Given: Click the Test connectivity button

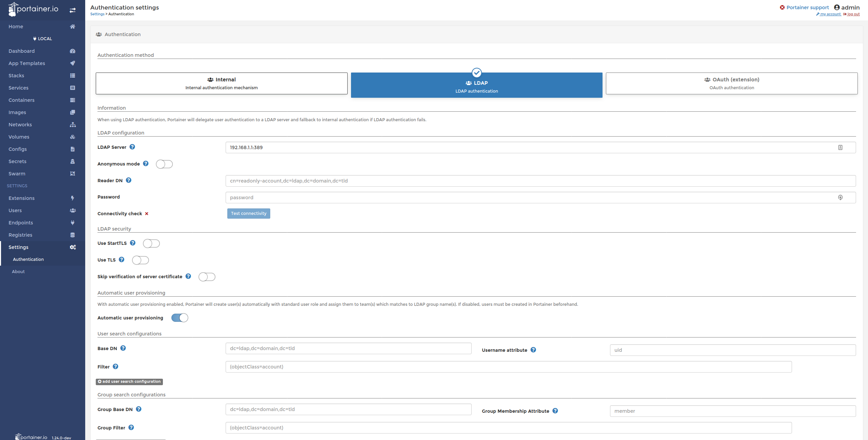Looking at the screenshot, I should (249, 214).
